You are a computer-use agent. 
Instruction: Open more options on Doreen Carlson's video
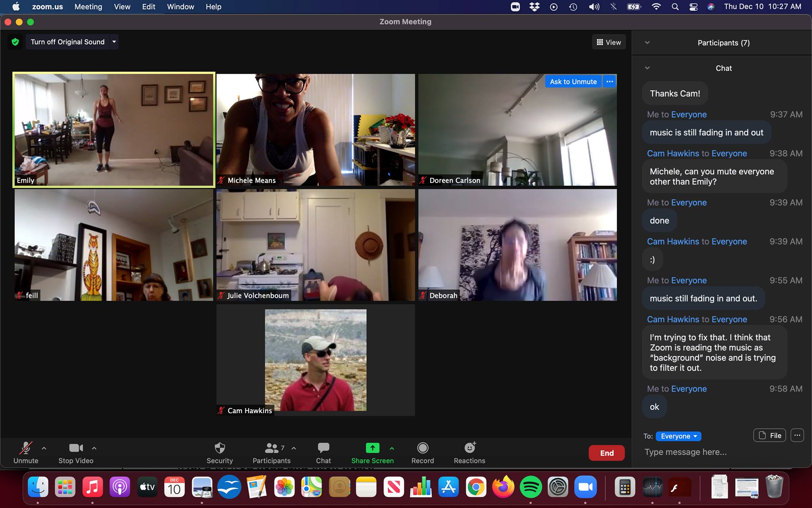click(609, 81)
